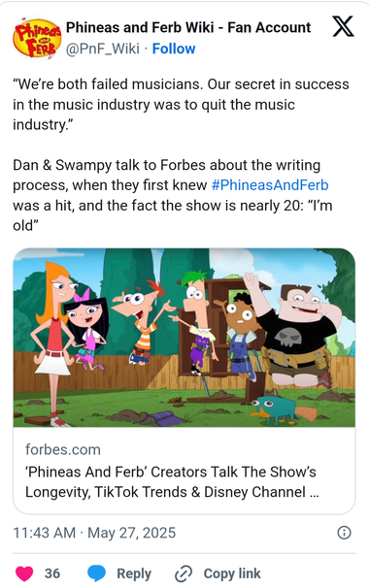The width and height of the screenshot is (369, 588).
Task: Open the Phineas and Ferb profile avatar
Action: tap(37, 38)
